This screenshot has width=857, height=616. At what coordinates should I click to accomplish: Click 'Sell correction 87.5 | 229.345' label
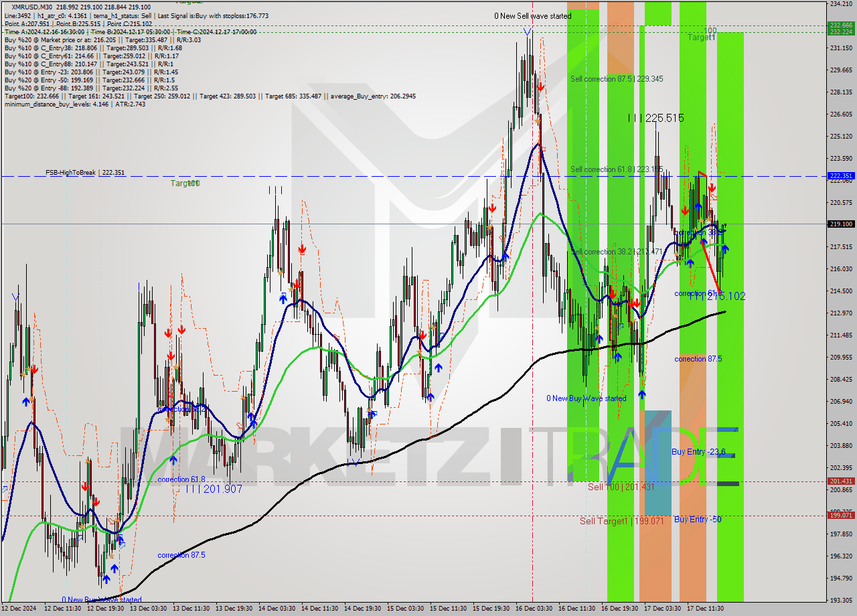pos(617,79)
